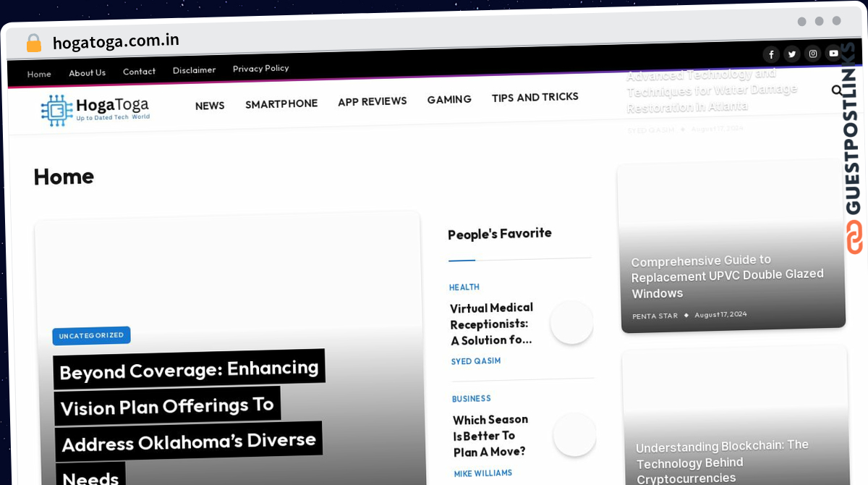The height and width of the screenshot is (485, 868).
Task: Open Replacement UPVC Double Glazed Windows article
Action: 728,277
